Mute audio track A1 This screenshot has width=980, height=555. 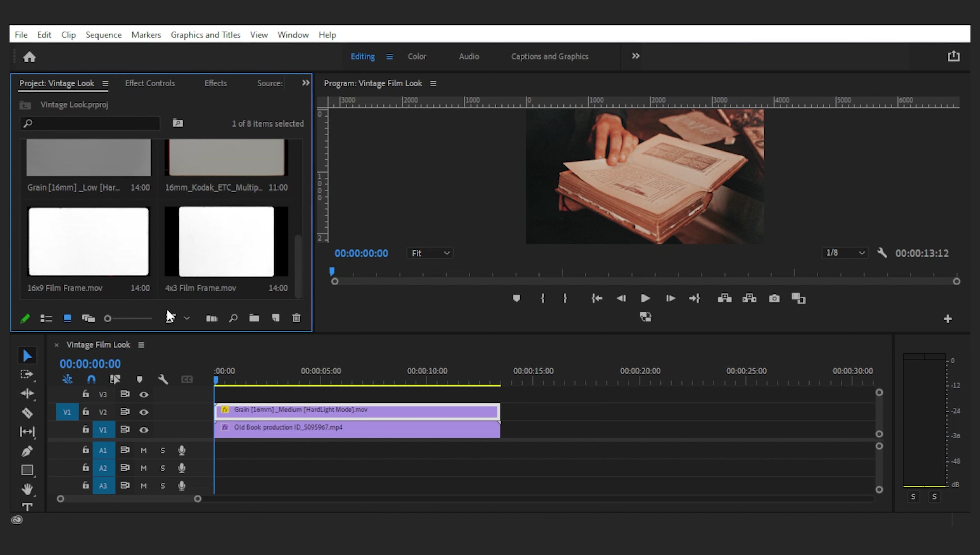coord(144,451)
